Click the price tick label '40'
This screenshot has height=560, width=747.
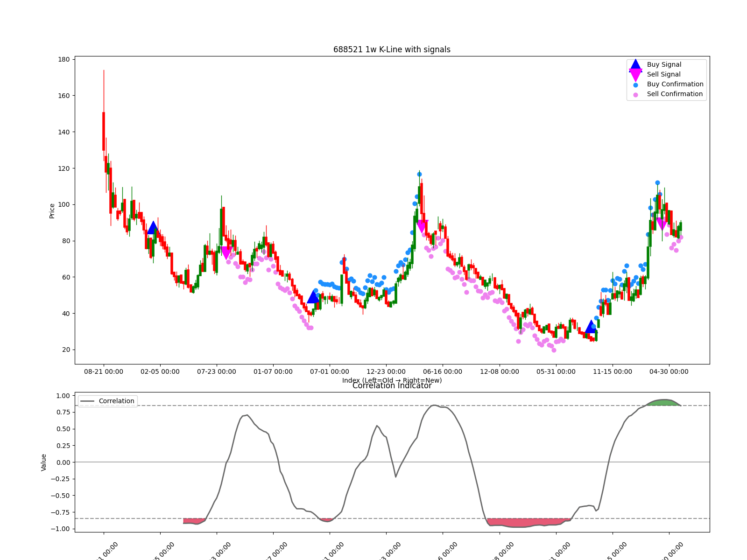pos(66,314)
